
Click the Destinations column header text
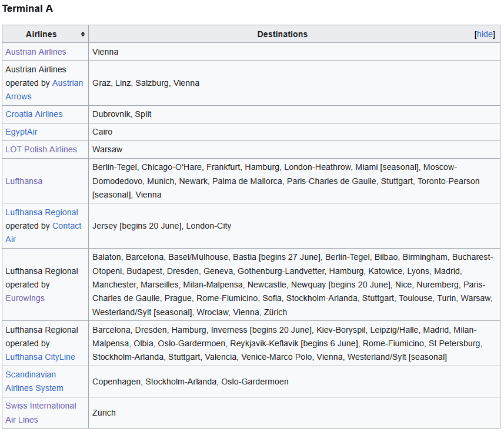[x=282, y=34]
